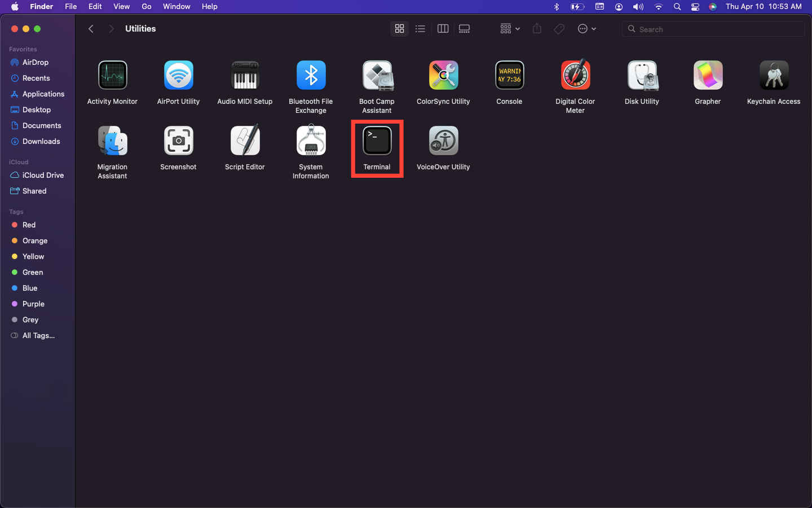This screenshot has width=812, height=508.
Task: Click the Bluetooth File Exchange icon
Action: pyautogui.click(x=311, y=76)
